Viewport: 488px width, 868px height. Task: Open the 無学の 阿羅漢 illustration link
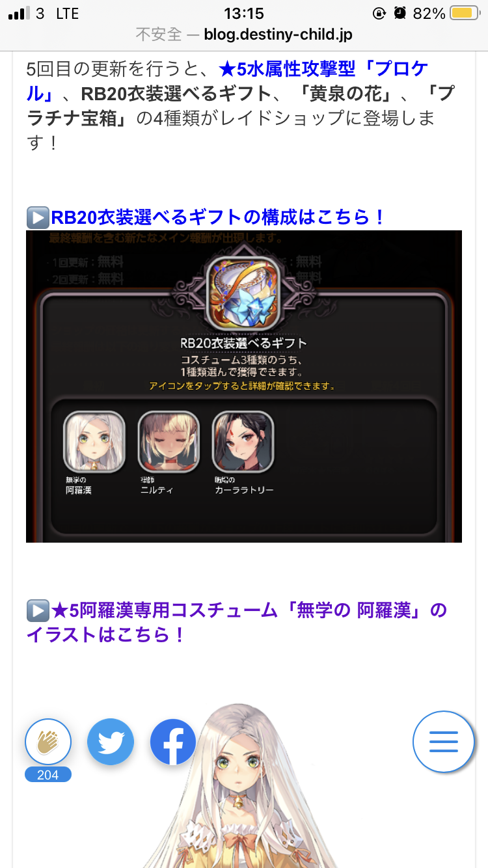click(x=237, y=623)
